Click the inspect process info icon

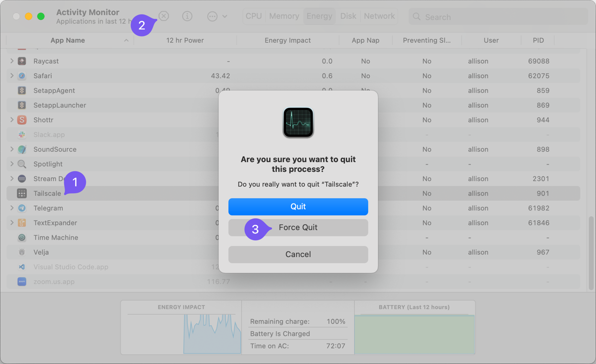(x=187, y=16)
